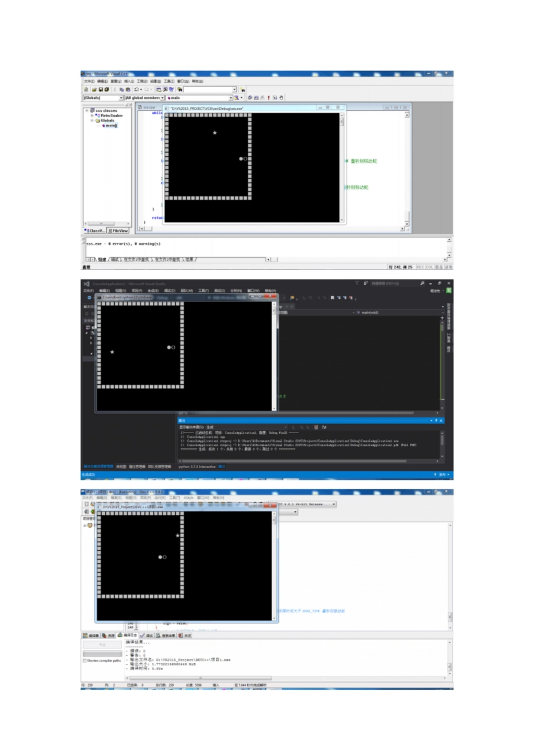534x756 pixels.
Task: Open 调试 menu in Visual Studio window
Action: 170,290
